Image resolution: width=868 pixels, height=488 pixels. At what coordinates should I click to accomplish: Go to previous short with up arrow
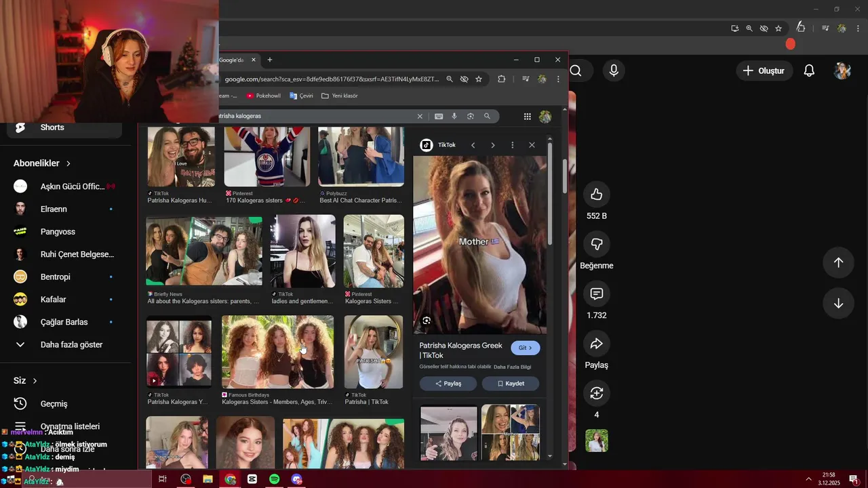pyautogui.click(x=838, y=262)
